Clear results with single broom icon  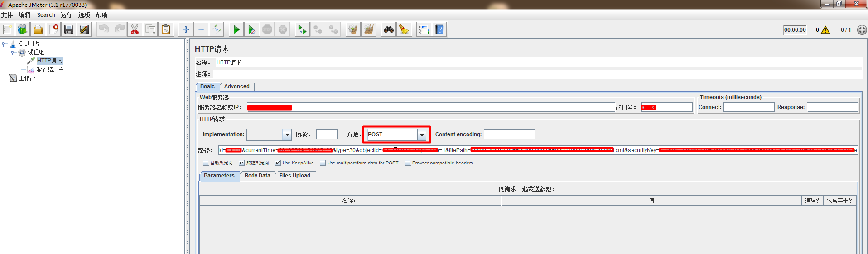pyautogui.click(x=353, y=30)
